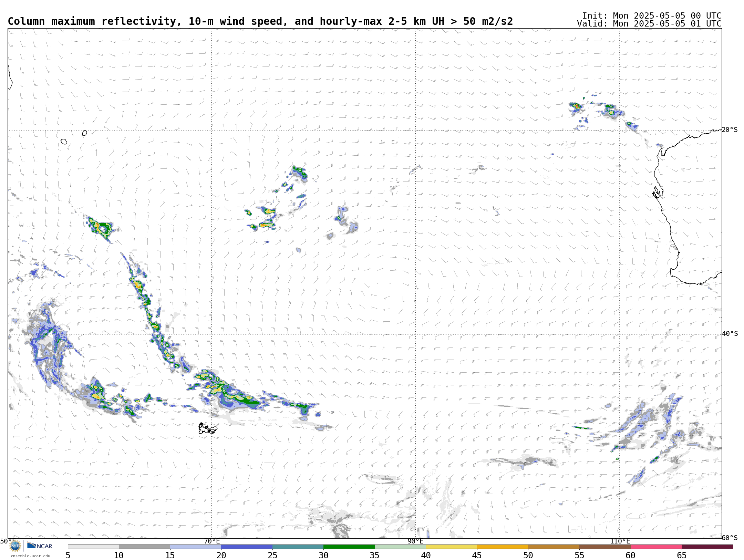The height and width of the screenshot is (560, 744).
Task: Click the 110°E longitude label
Action: pos(620,541)
